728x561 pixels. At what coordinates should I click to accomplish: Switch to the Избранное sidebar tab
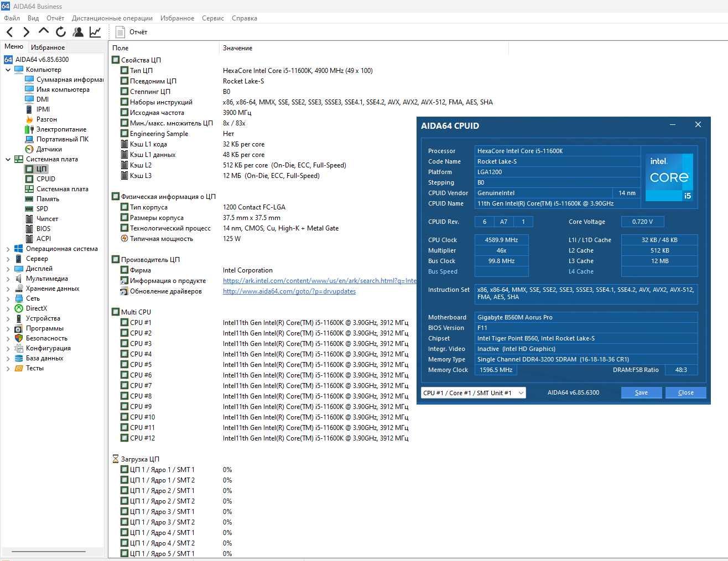click(x=48, y=48)
